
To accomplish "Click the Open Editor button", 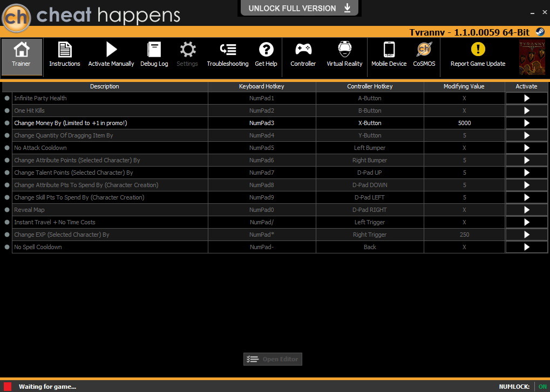I will (273, 359).
